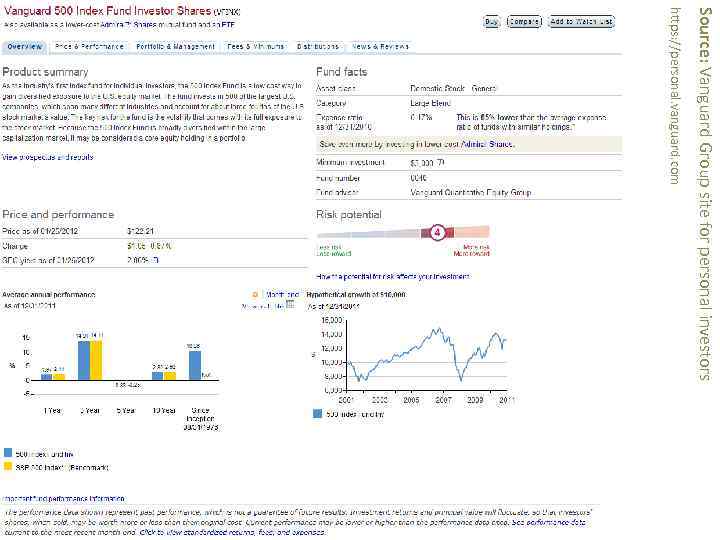Click yellow S&P 500 Index benchmark swatch
This screenshot has width=720, height=540.
(x=8, y=467)
